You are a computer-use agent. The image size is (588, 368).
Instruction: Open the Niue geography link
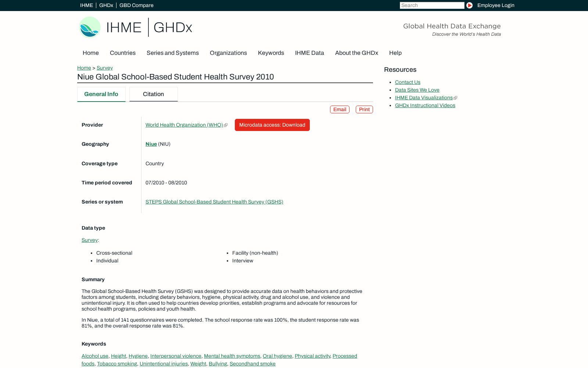tap(151, 144)
